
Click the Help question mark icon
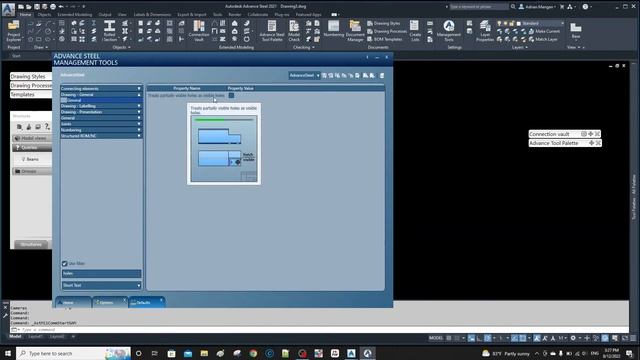(585, 7)
